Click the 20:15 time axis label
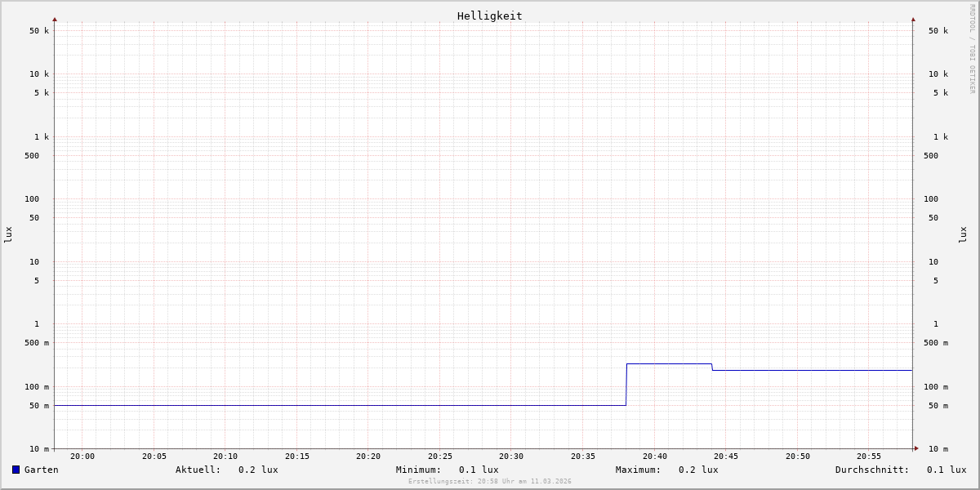The image size is (980, 490). [x=297, y=457]
